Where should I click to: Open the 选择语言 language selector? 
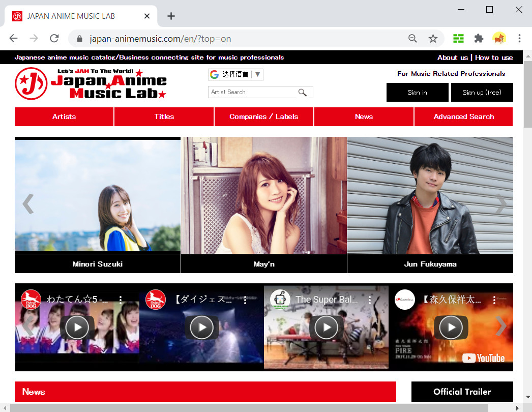pyautogui.click(x=235, y=74)
